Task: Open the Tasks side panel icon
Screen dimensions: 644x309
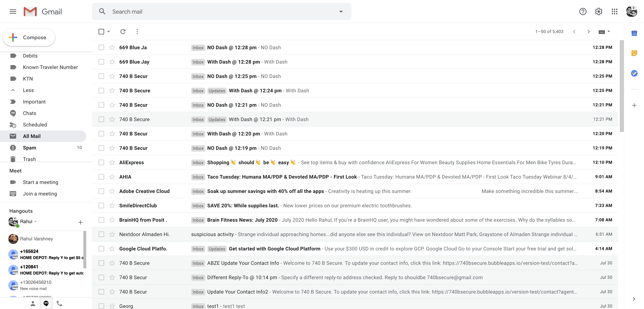Action: (x=634, y=73)
